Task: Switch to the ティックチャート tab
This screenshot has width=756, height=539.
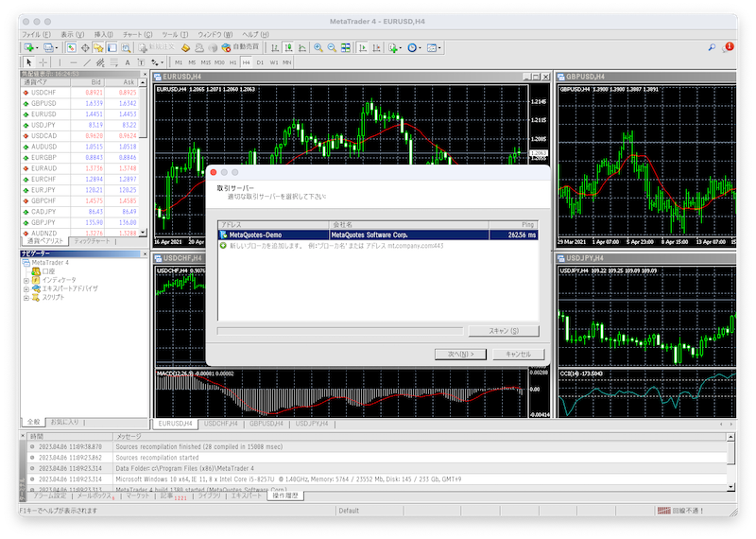Action: click(92, 241)
